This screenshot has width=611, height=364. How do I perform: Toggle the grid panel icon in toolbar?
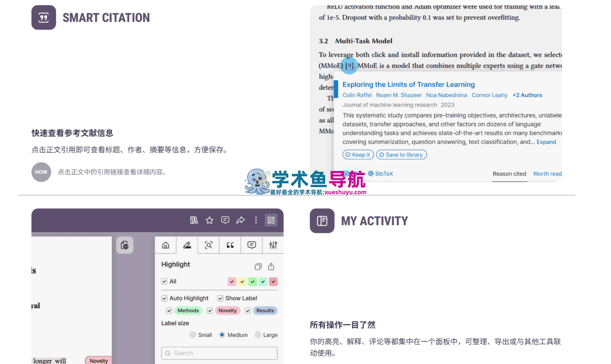[x=271, y=220]
